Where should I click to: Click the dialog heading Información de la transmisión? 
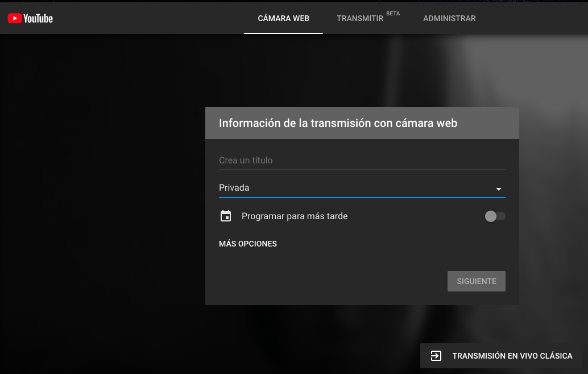338,123
